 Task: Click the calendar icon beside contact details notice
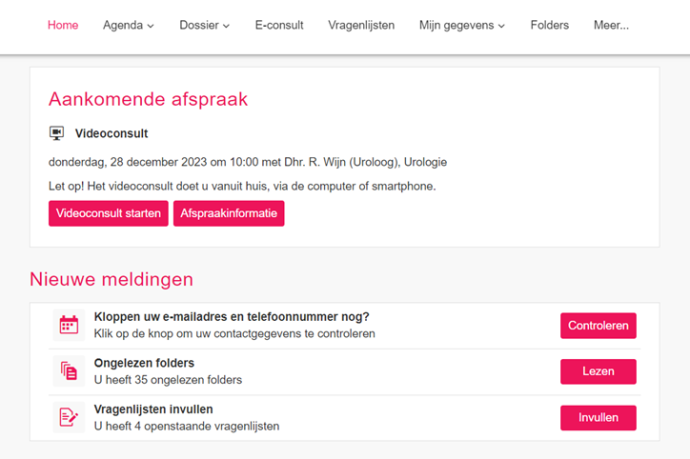pos(69,325)
